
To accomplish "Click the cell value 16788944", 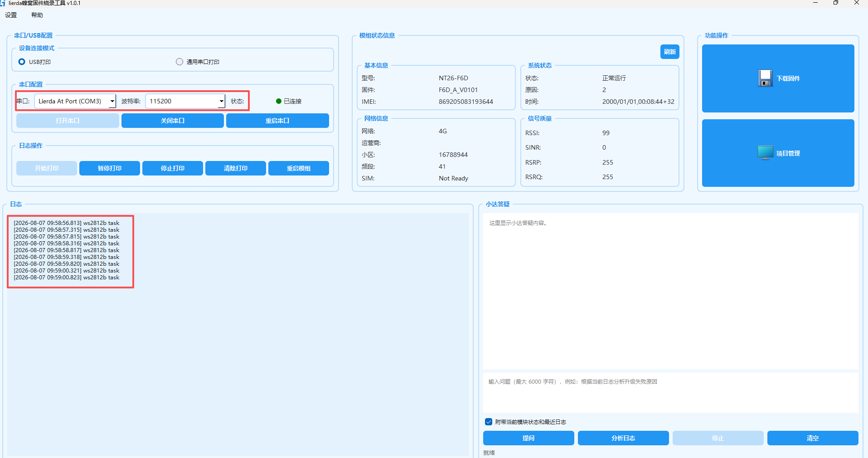I will tap(453, 155).
